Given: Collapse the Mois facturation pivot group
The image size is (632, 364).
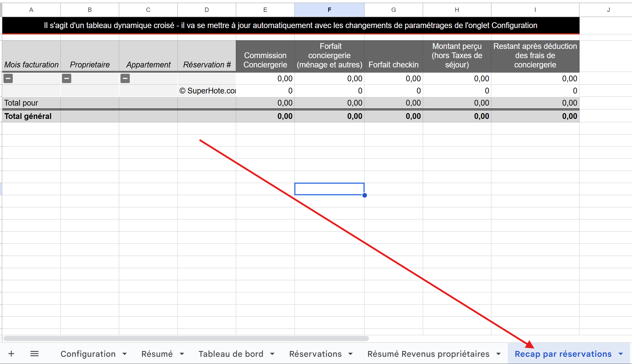Looking at the screenshot, I should coord(8,78).
